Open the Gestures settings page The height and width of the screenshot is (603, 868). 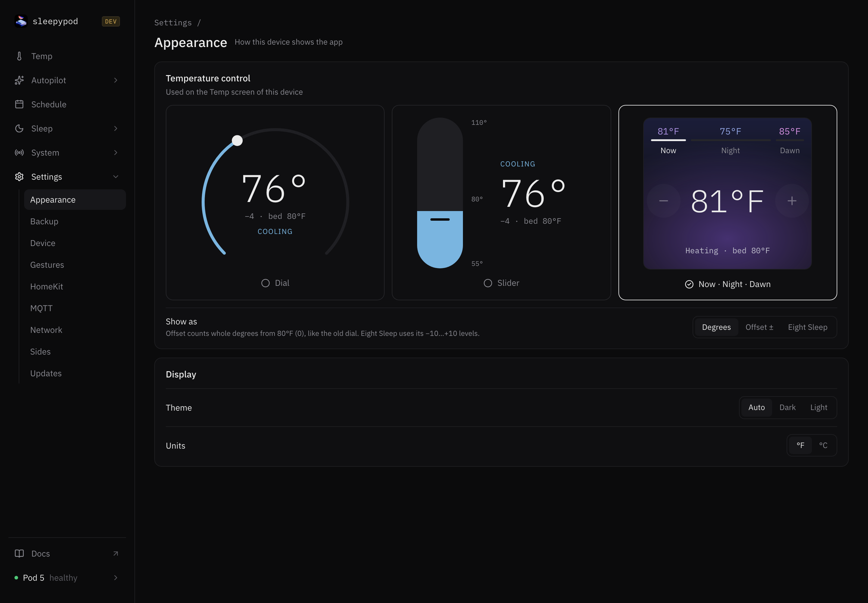pyautogui.click(x=75, y=265)
